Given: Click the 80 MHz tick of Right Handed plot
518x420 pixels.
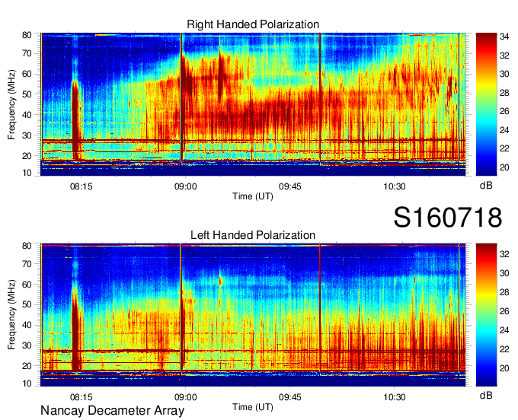Looking at the screenshot, I should [x=27, y=35].
